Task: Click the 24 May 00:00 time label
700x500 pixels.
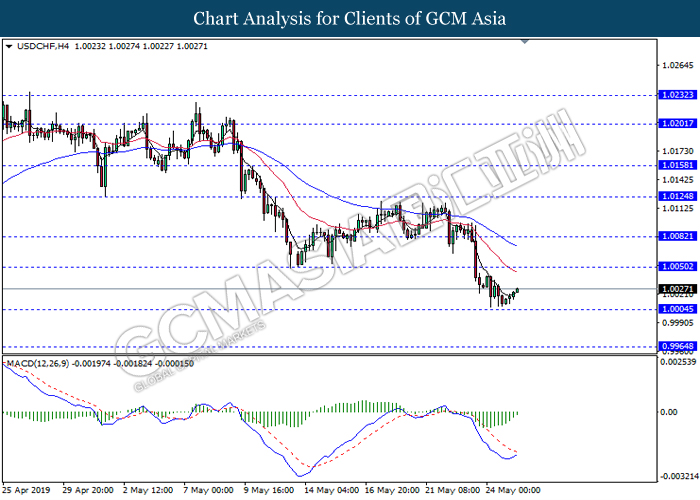Action: (513, 490)
